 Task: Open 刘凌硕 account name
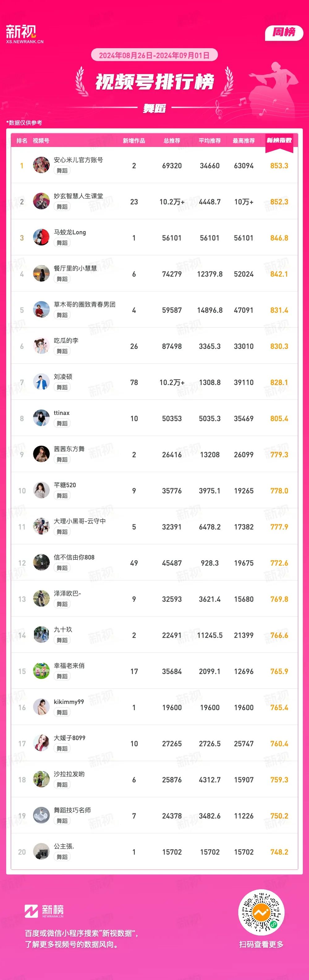tap(63, 377)
